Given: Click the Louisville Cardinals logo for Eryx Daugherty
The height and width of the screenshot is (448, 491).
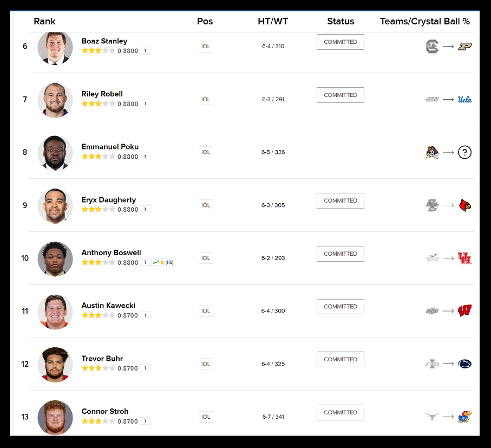Looking at the screenshot, I should tap(464, 205).
